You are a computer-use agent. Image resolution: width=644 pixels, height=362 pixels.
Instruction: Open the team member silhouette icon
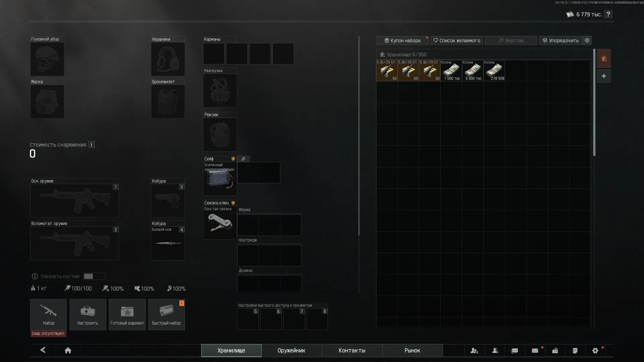pyautogui.click(x=495, y=351)
